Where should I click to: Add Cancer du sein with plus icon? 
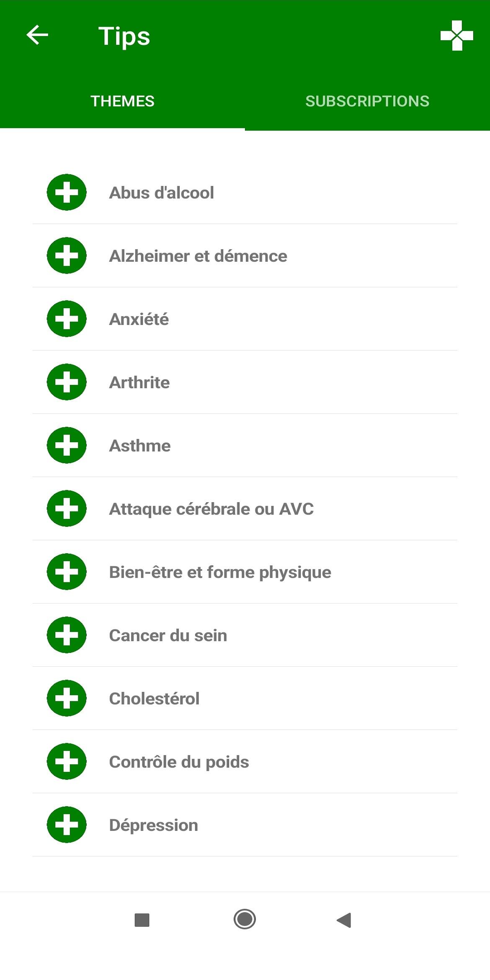(67, 635)
